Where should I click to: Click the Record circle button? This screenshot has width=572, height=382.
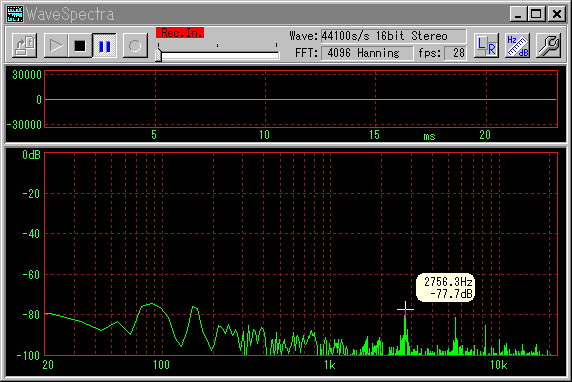coord(135,46)
